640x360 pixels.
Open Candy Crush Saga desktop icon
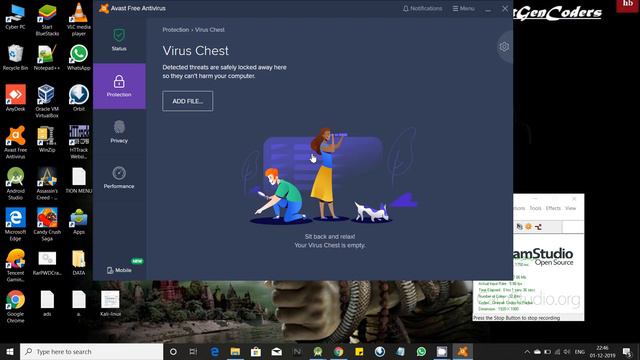point(47,224)
